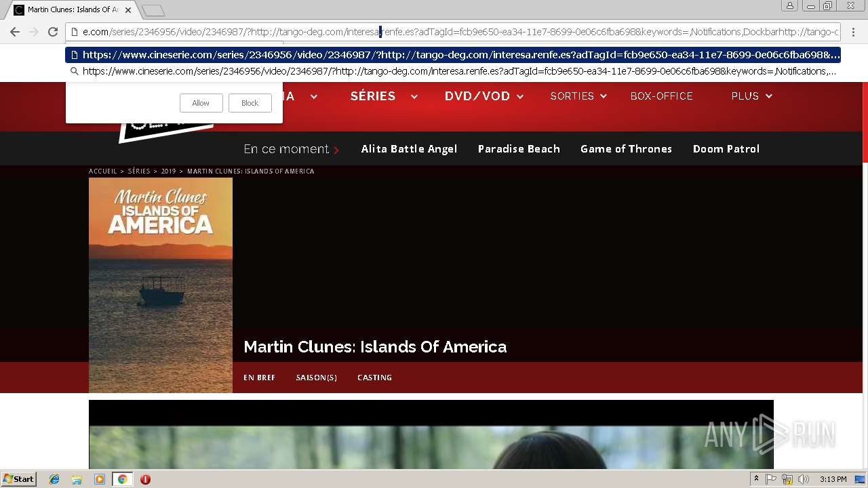Viewport: 868px width, 488px height.
Task: Switch to Chrome in the taskbar
Action: [122, 479]
